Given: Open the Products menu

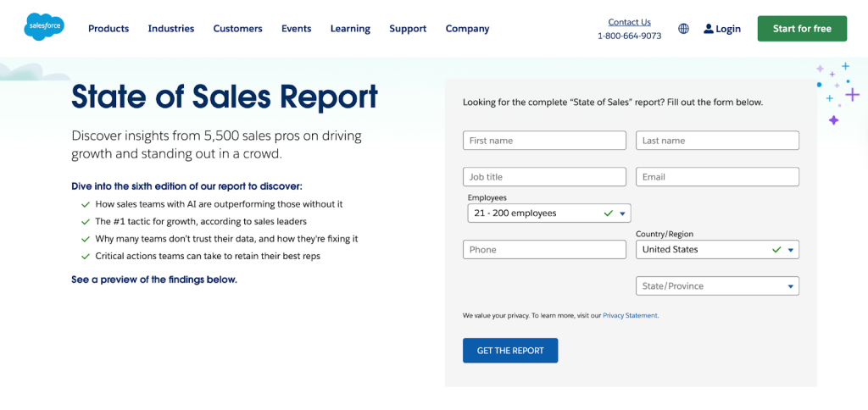Looking at the screenshot, I should point(108,29).
